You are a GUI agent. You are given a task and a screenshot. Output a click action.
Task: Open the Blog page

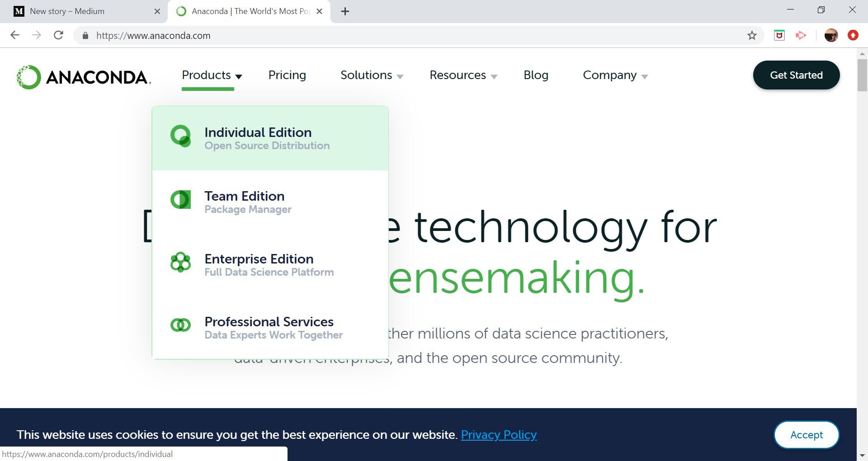[536, 75]
